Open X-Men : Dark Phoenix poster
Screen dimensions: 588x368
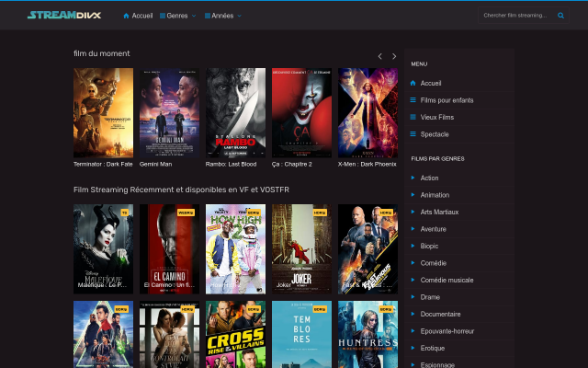367,112
